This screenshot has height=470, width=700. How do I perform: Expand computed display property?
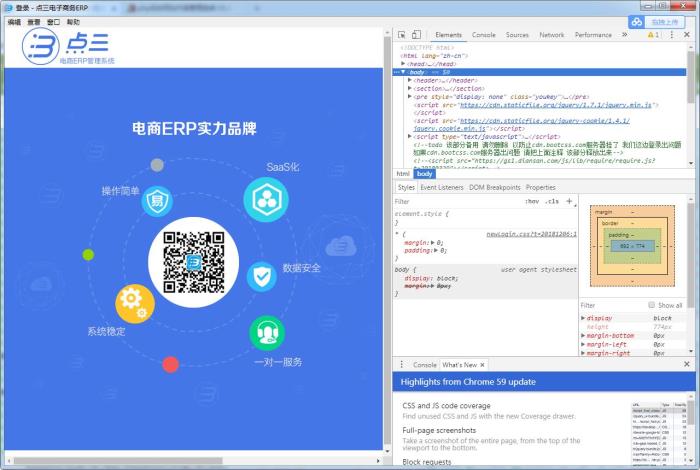pyautogui.click(x=583, y=318)
